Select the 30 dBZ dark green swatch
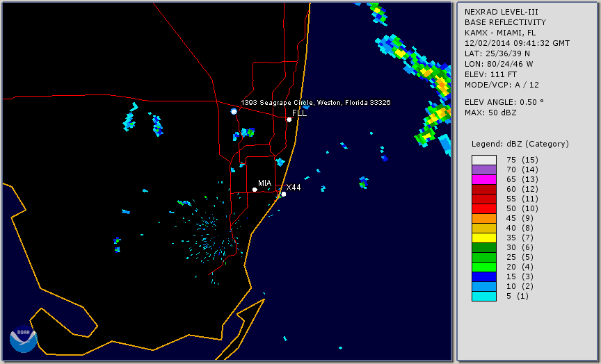The width and height of the screenshot is (601, 364). 484,247
